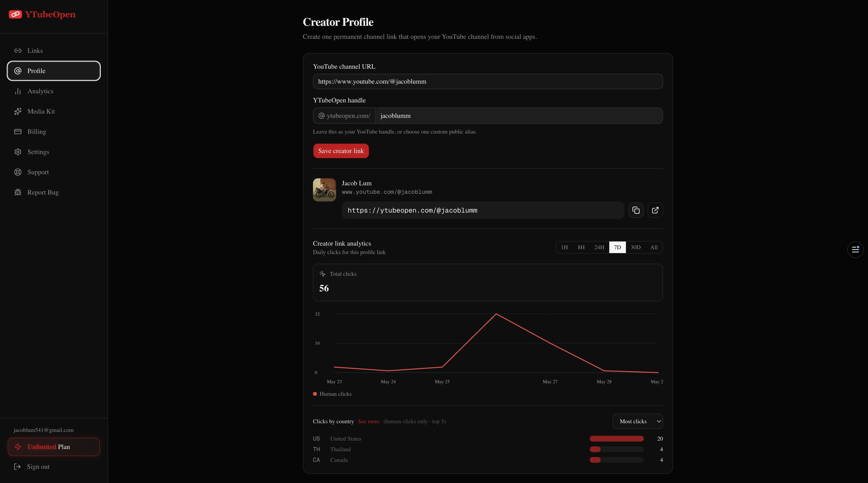Viewport: 868px width, 483px height.
Task: Click the jacoblum541@gmail.com account text
Action: pyautogui.click(x=43, y=430)
